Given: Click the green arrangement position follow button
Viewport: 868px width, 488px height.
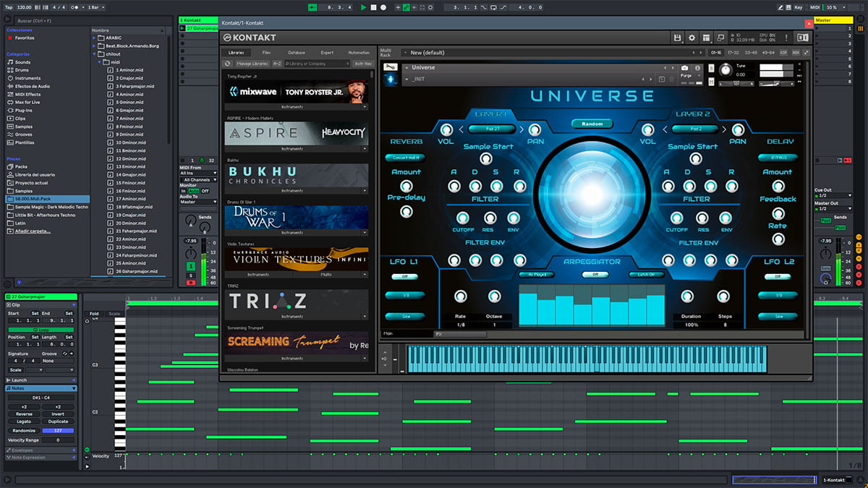Looking at the screenshot, I should pos(312,7).
